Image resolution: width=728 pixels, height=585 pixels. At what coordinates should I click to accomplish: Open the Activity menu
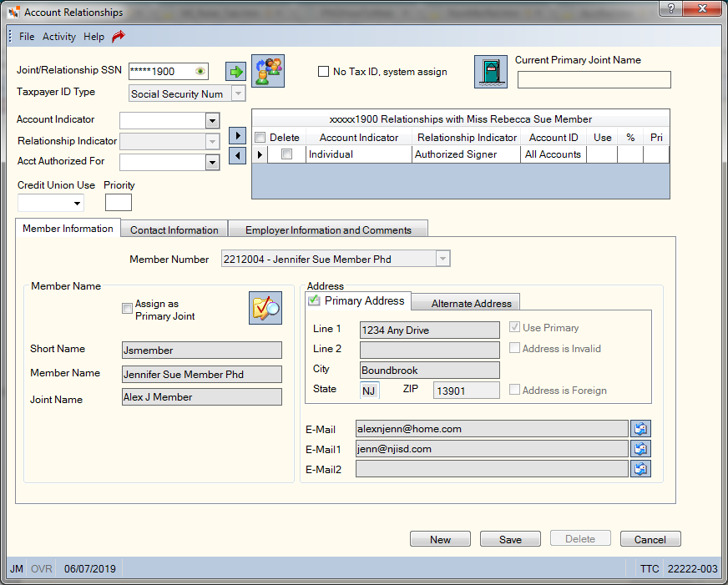(x=59, y=37)
